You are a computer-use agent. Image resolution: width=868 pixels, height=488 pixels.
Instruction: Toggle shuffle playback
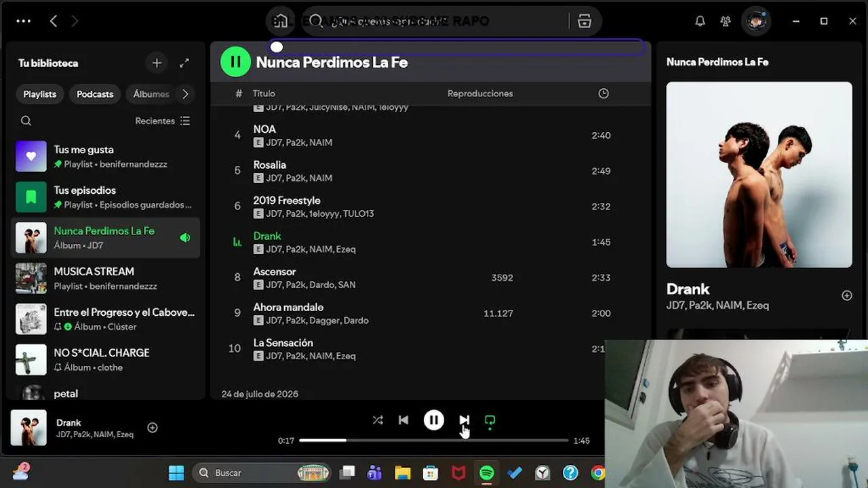pyautogui.click(x=378, y=420)
